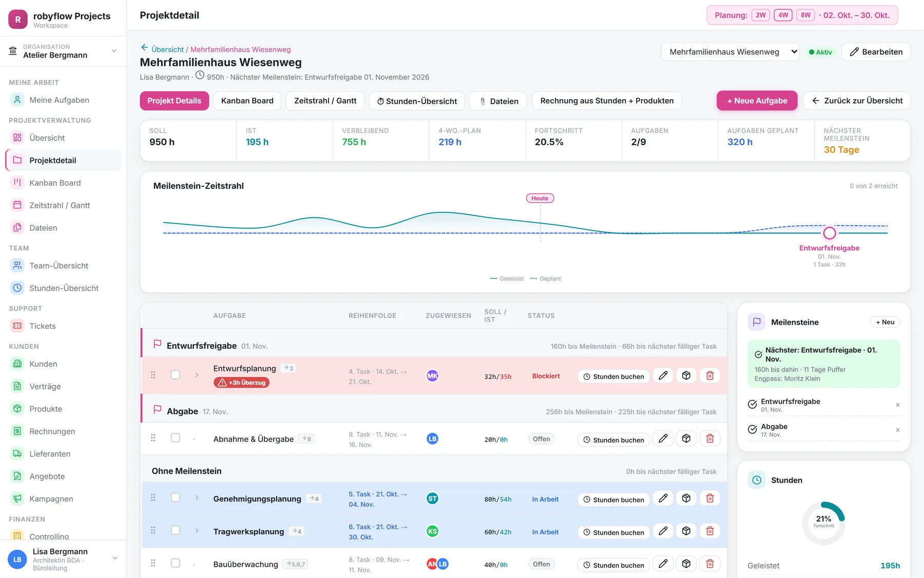Open Rechnung aus Stunden + Produkten tab
The width and height of the screenshot is (924, 578).
(607, 101)
